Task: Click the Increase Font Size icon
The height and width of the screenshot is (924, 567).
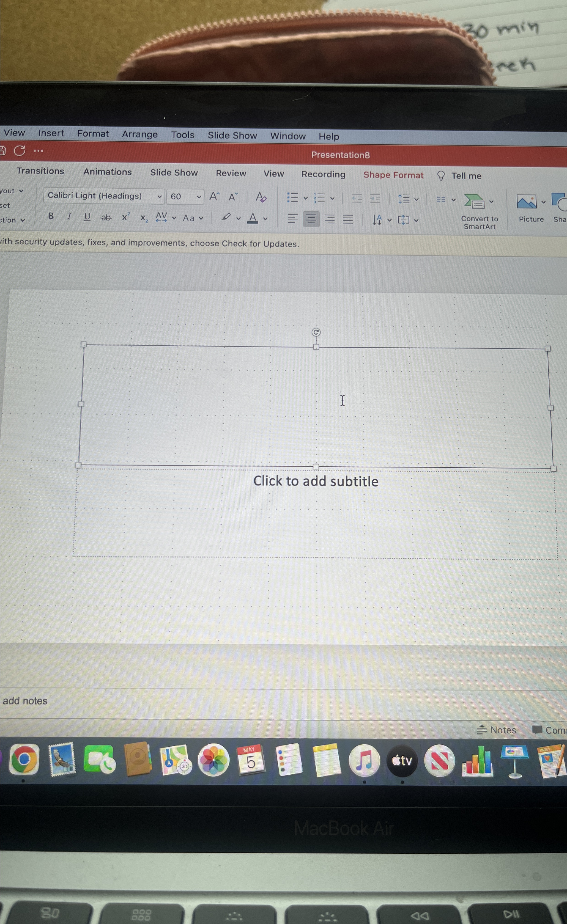Action: pyautogui.click(x=214, y=196)
